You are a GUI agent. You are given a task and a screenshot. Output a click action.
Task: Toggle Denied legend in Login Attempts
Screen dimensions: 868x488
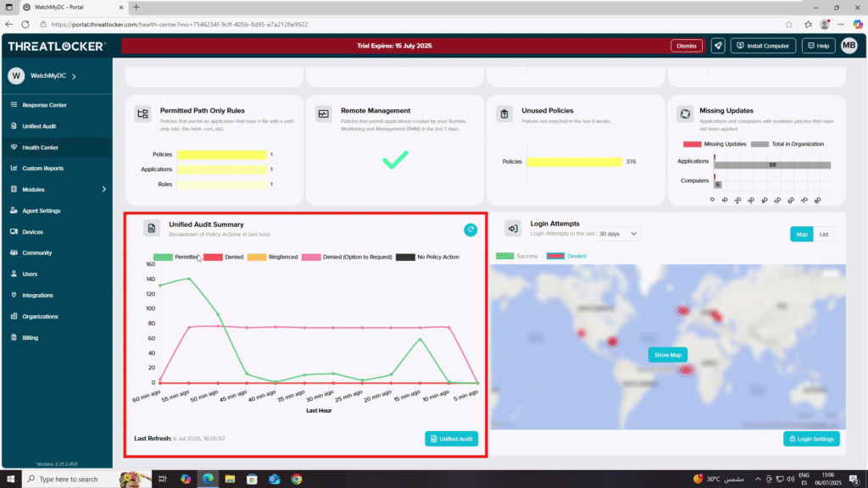click(565, 256)
